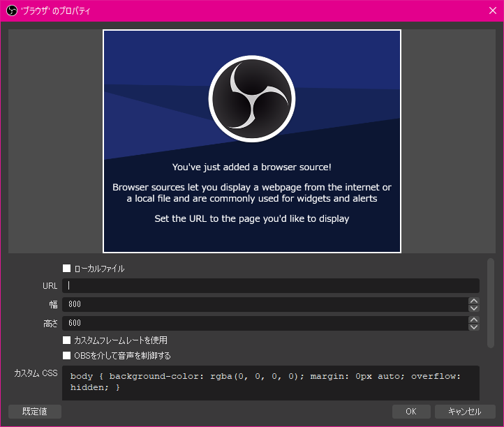Enable the ローカルファイル checkbox

point(66,269)
